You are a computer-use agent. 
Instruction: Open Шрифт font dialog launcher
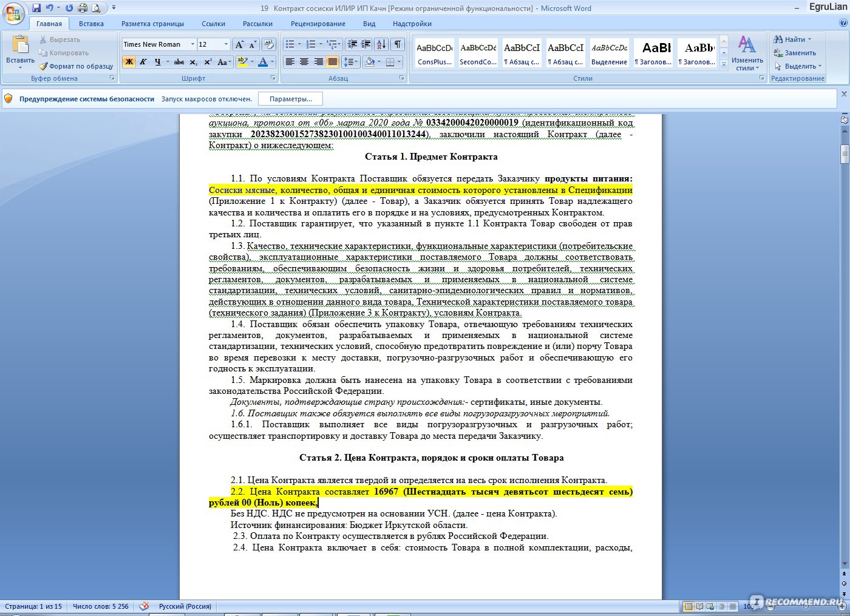pyautogui.click(x=273, y=78)
